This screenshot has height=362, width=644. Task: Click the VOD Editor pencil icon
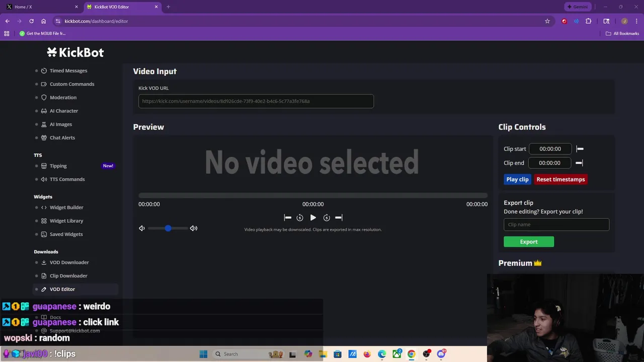pyautogui.click(x=44, y=289)
